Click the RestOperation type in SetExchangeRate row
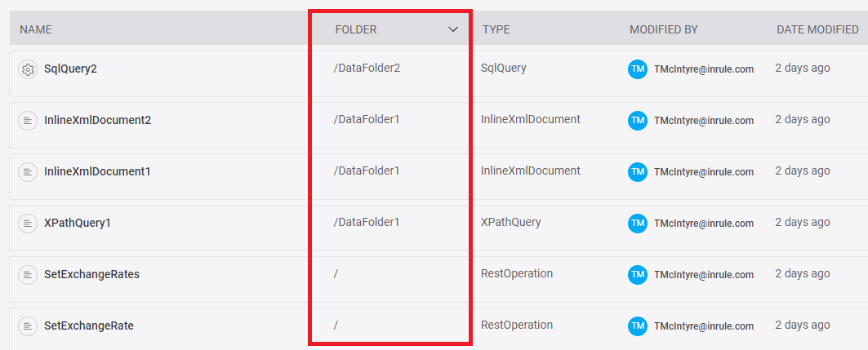 pos(517,326)
